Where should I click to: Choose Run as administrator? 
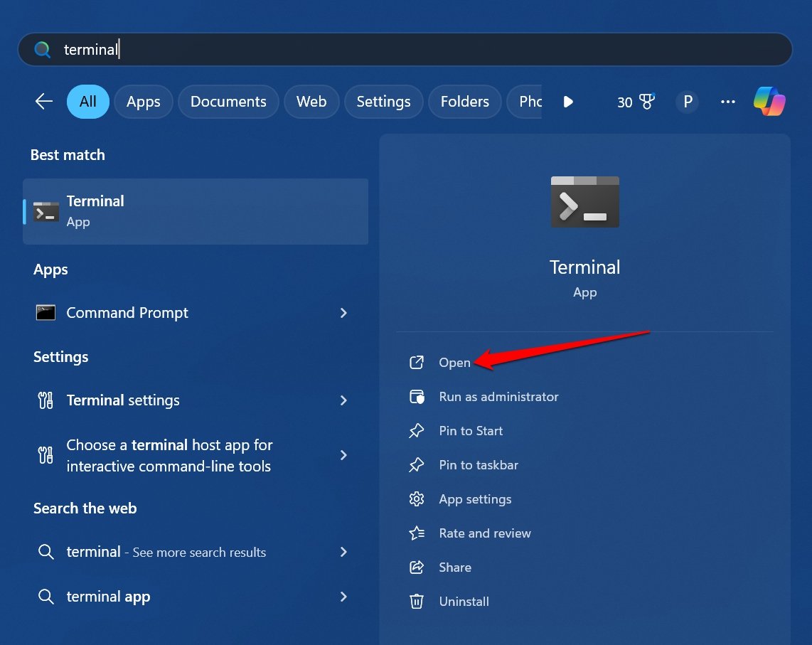tap(498, 397)
